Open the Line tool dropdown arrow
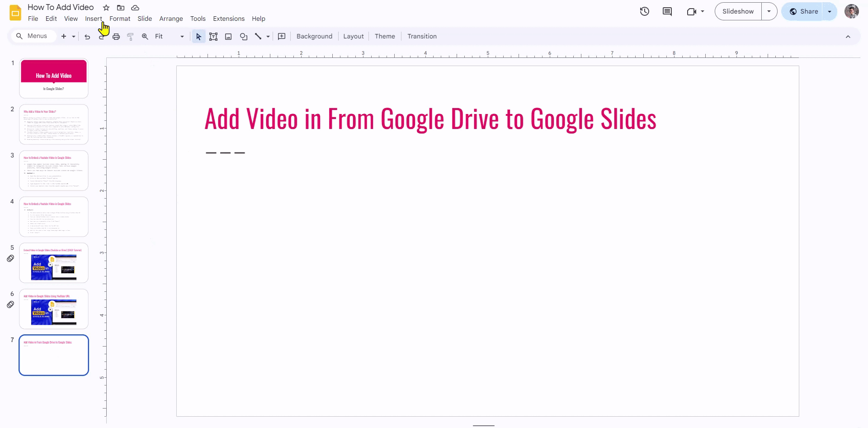This screenshot has height=428, width=868. (268, 36)
